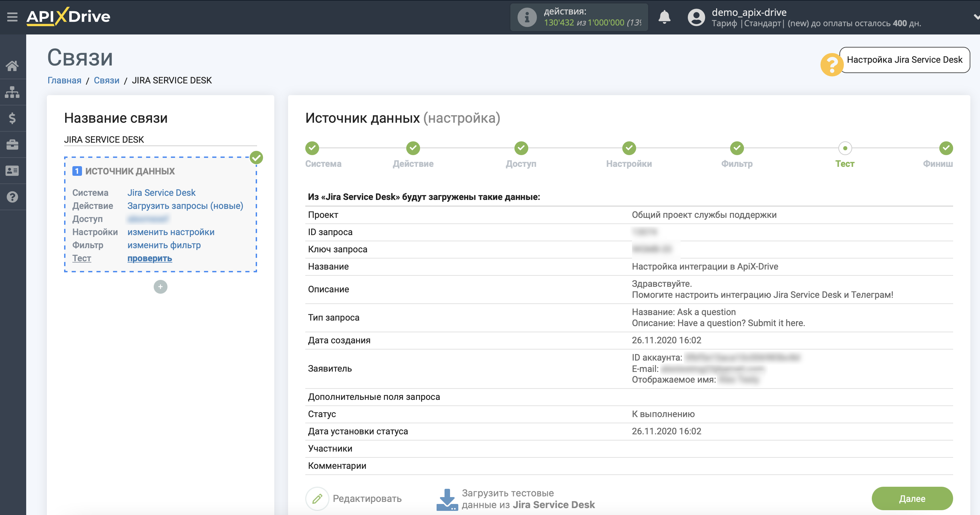Add a new block with plus button
Viewport: 980px width, 515px height.
pyautogui.click(x=160, y=287)
